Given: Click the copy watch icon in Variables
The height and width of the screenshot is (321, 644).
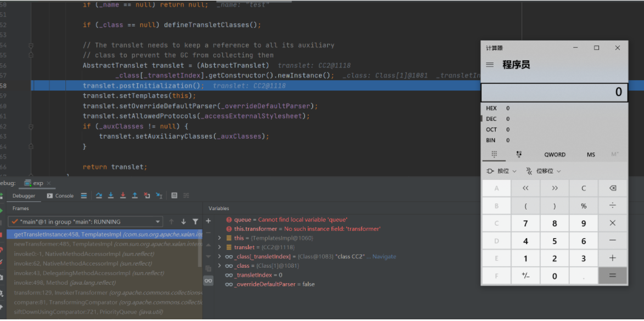Looking at the screenshot, I should (x=208, y=268).
